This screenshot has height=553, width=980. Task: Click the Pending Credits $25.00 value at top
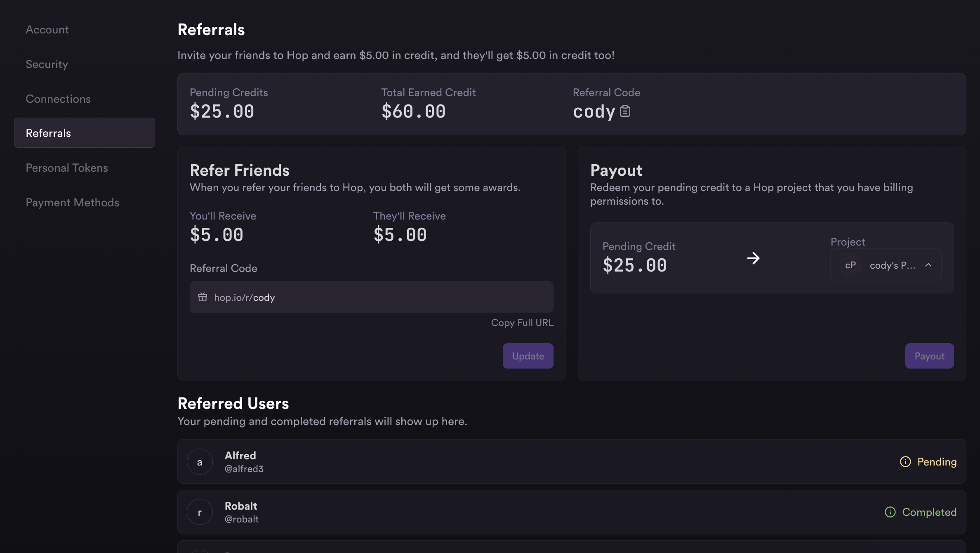pyautogui.click(x=222, y=111)
